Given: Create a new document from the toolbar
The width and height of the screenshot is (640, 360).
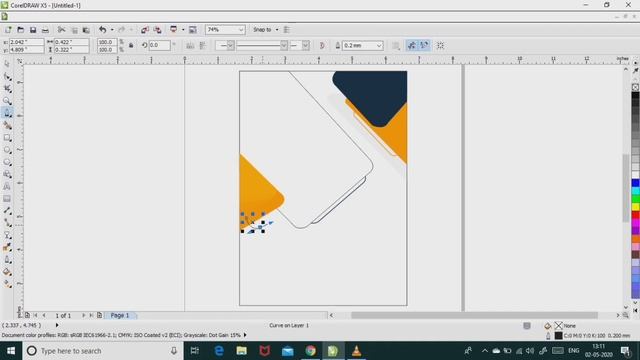Looking at the screenshot, I should tap(8, 30).
